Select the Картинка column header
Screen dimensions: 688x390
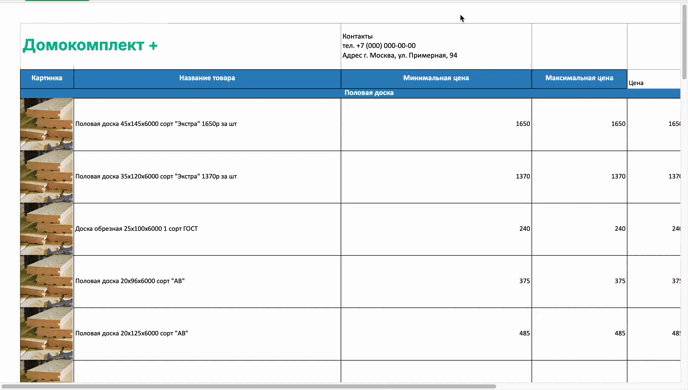click(x=47, y=79)
